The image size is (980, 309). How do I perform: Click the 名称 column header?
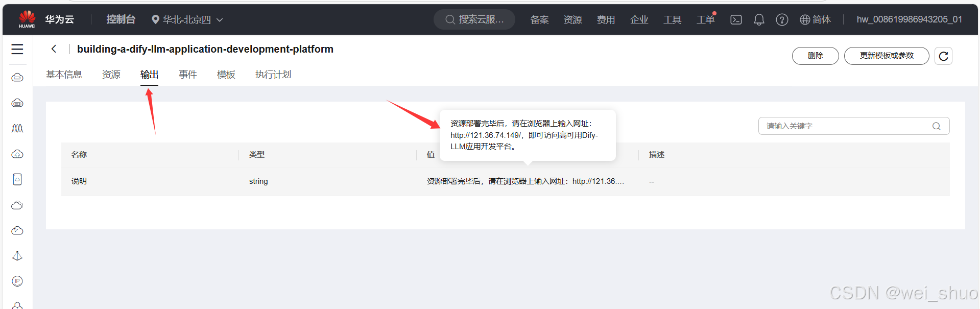pyautogui.click(x=79, y=155)
